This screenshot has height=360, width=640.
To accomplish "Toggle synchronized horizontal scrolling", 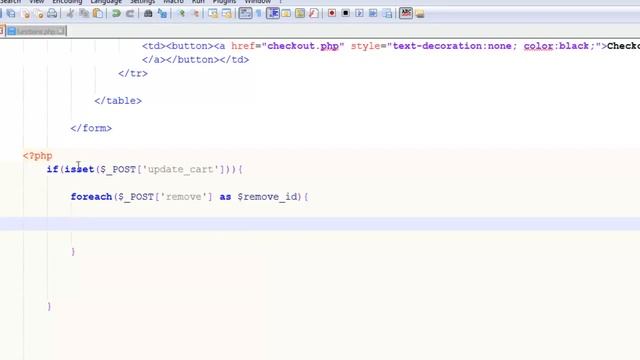I will (x=227, y=13).
